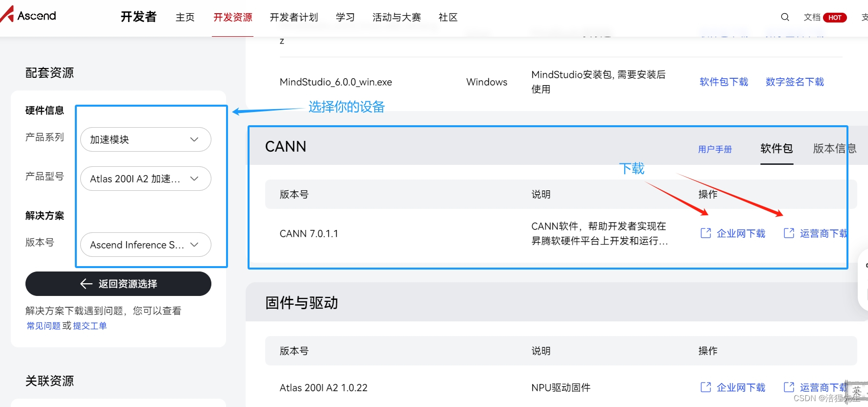Click the back arrow in 返回资源选择 button
Viewport: 868px width, 407px height.
pyautogui.click(x=86, y=284)
